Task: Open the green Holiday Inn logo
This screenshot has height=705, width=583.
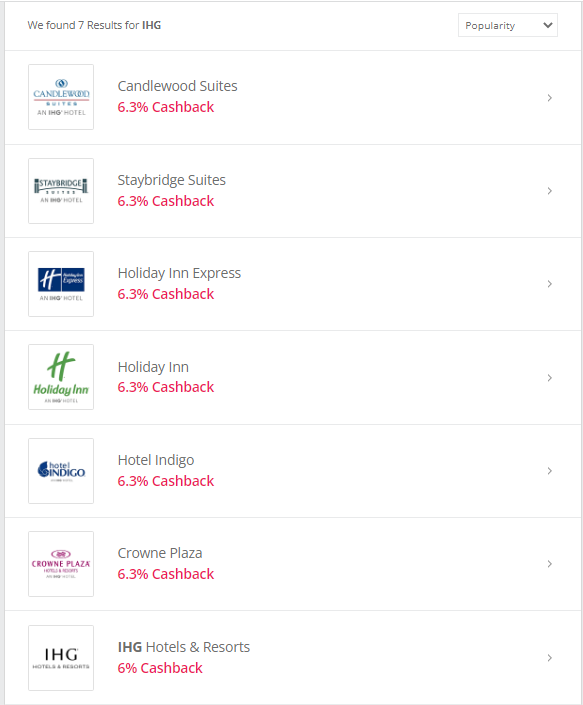Action: (61, 377)
